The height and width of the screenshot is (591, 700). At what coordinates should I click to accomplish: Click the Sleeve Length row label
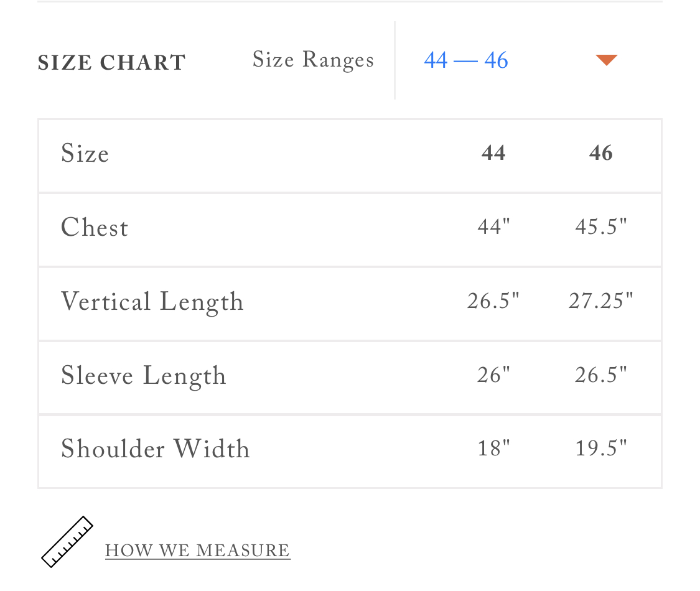143,376
